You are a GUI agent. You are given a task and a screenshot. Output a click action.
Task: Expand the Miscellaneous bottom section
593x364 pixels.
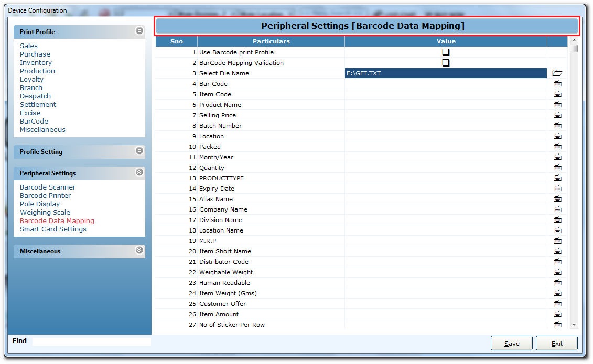139,250
